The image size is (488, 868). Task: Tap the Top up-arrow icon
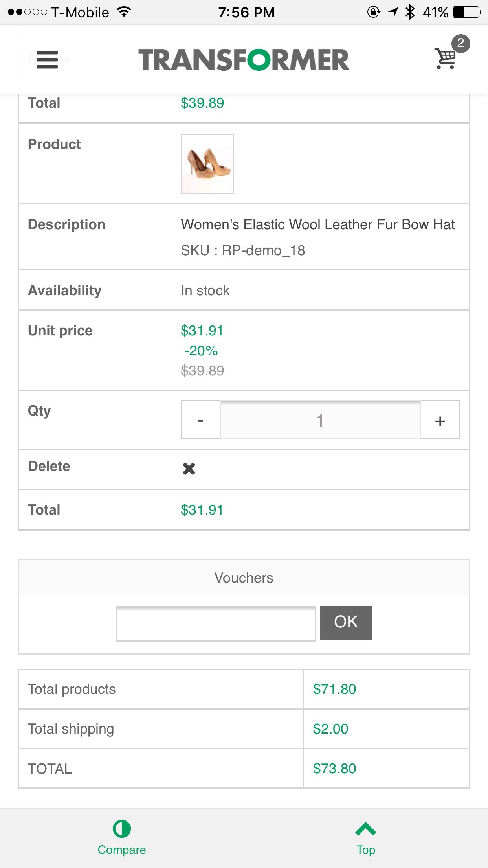pyautogui.click(x=365, y=829)
